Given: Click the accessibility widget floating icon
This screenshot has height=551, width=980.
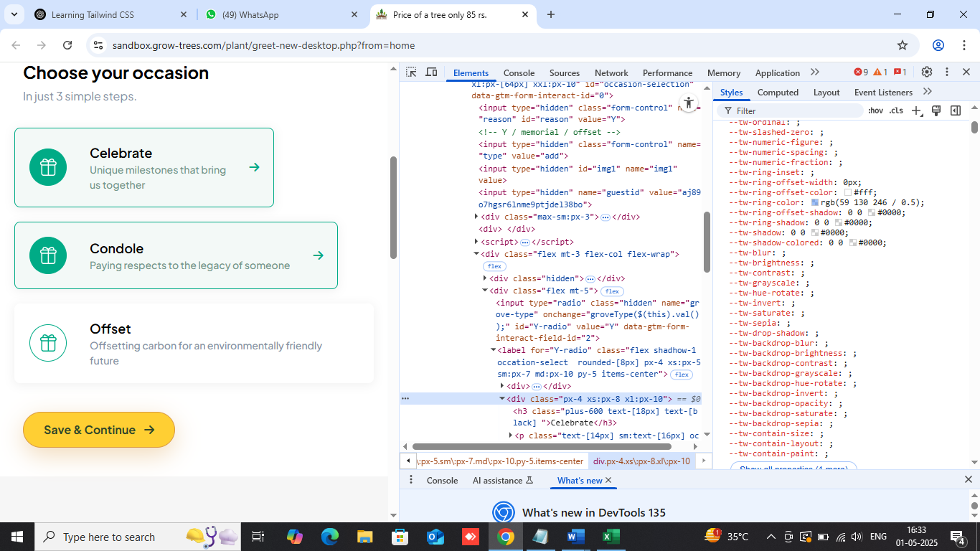Looking at the screenshot, I should [x=688, y=103].
